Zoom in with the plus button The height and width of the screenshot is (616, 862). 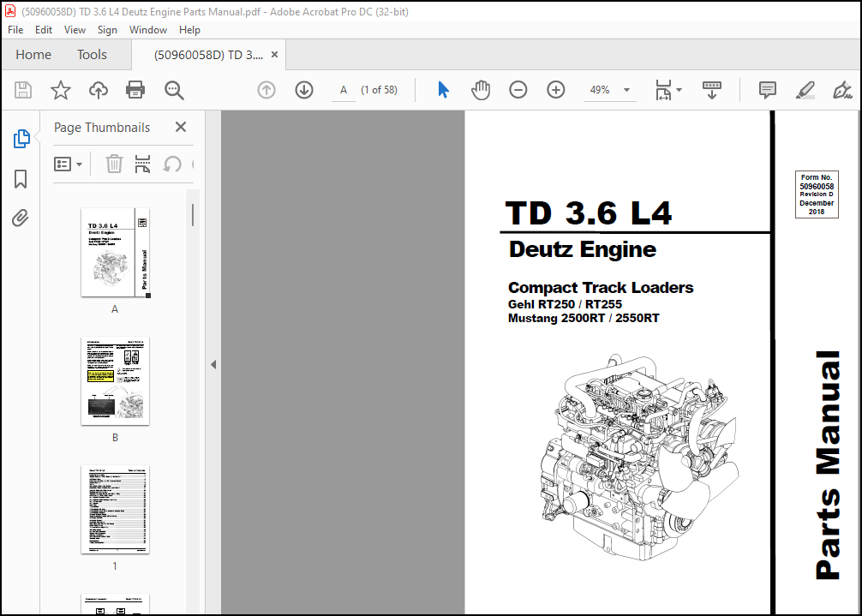556,90
